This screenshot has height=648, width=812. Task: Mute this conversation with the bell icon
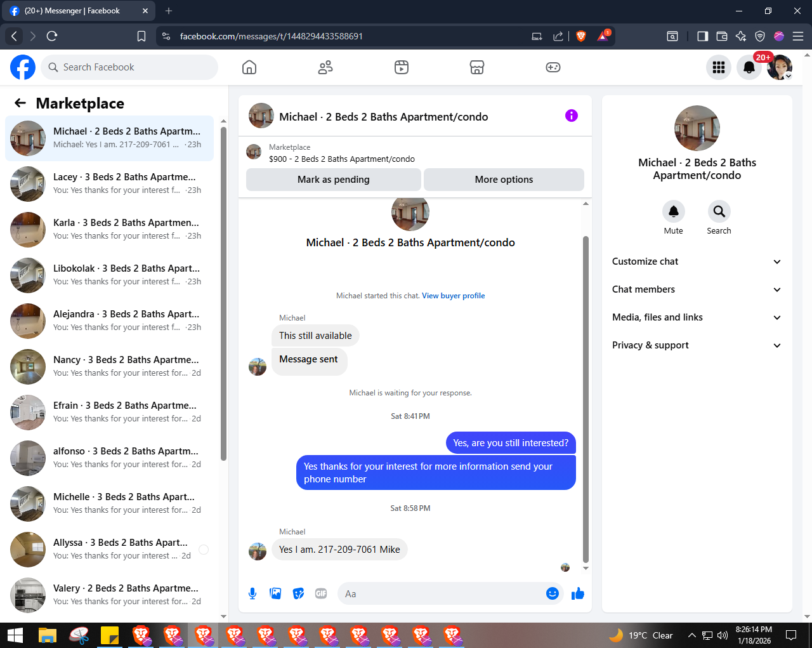point(674,211)
